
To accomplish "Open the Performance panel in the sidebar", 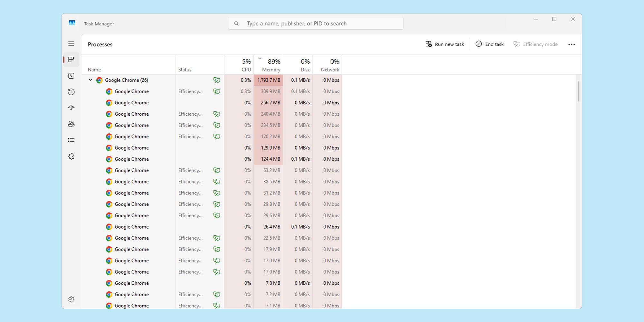I will point(71,76).
